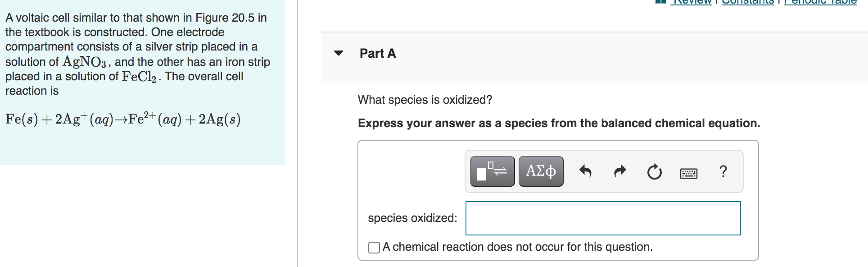Open the templates formatting button

(492, 171)
